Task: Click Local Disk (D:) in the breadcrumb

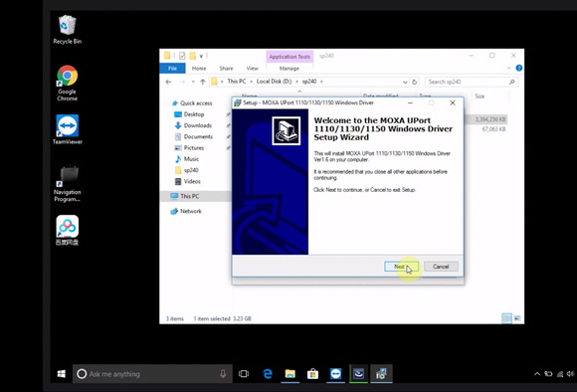Action: coord(274,82)
